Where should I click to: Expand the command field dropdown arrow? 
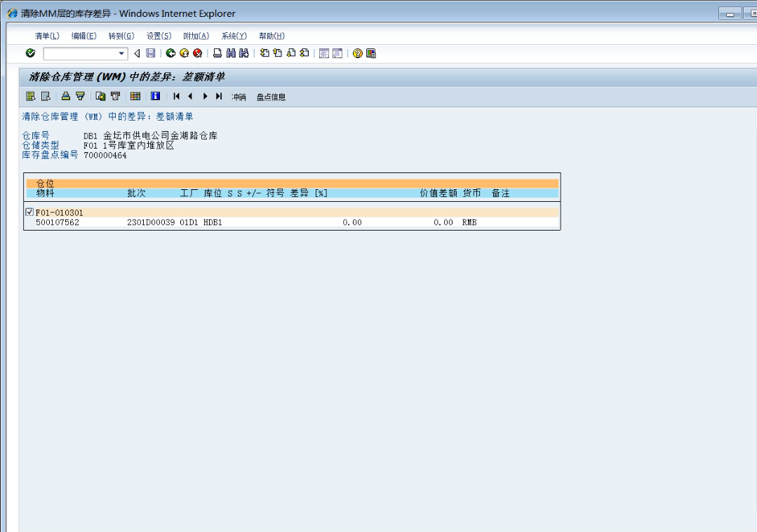tap(121, 53)
